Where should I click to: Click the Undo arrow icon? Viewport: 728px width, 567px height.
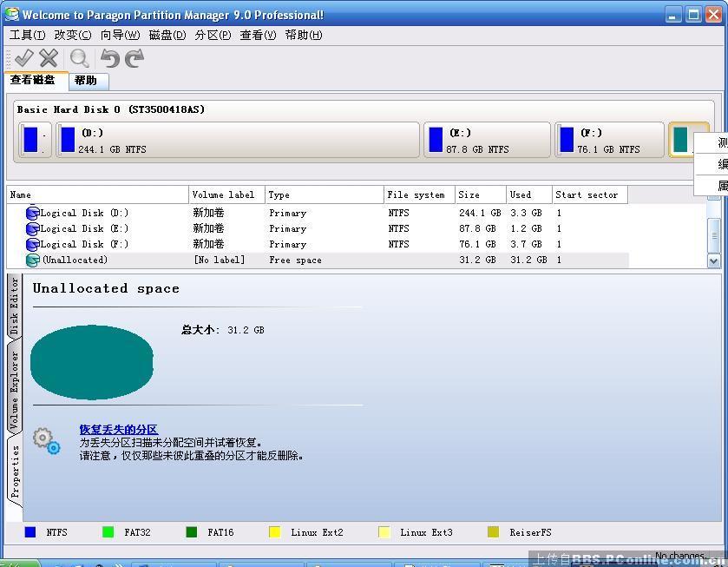[x=109, y=58]
